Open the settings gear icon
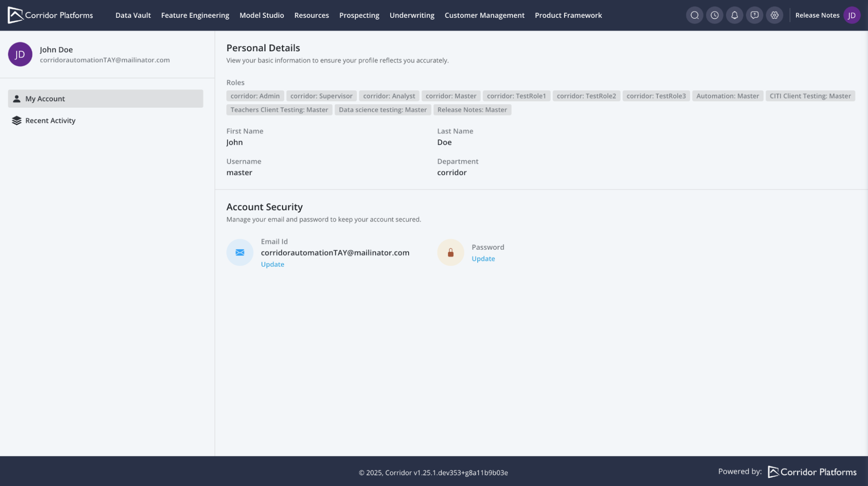 click(774, 15)
